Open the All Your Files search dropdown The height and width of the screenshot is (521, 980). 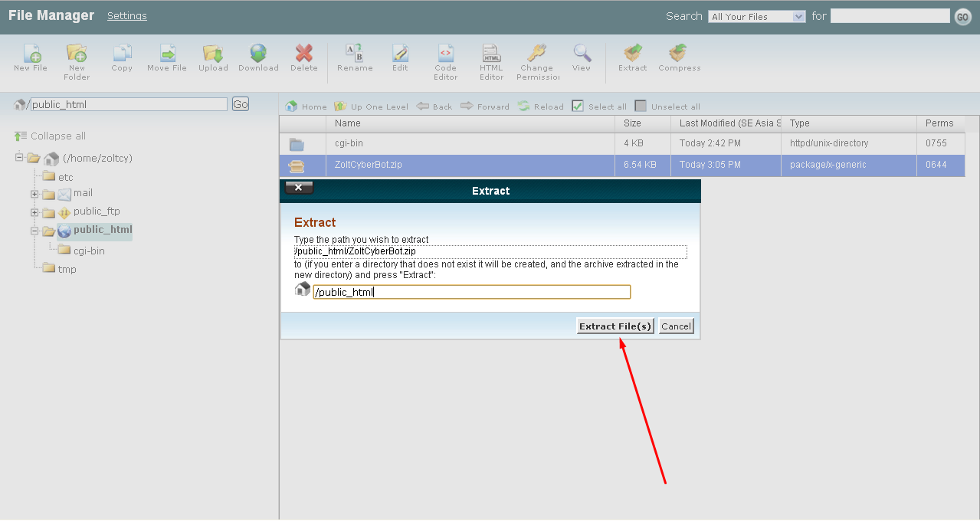click(x=757, y=16)
